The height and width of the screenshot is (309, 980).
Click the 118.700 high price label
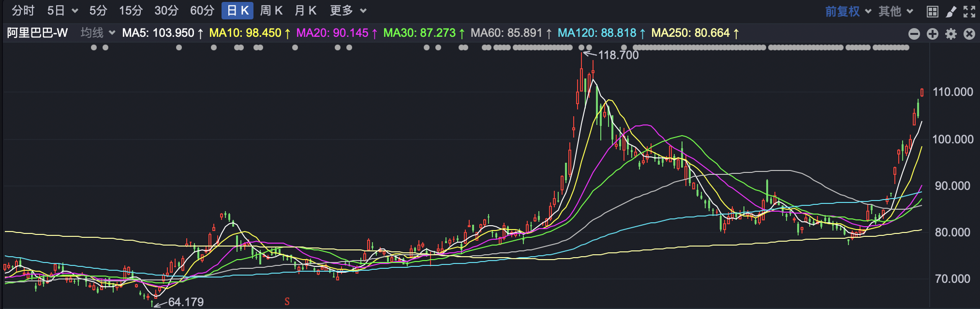tap(618, 55)
